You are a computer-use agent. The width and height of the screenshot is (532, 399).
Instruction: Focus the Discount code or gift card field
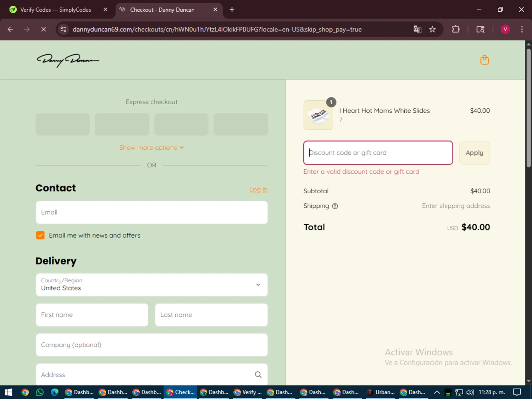[378, 153]
